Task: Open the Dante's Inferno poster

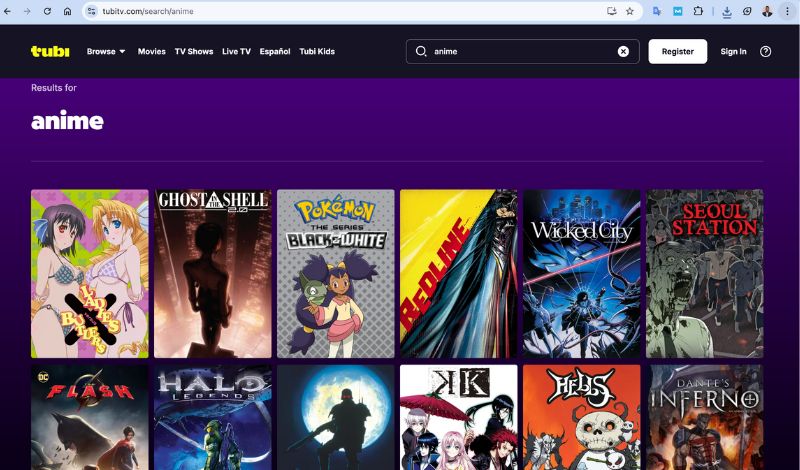Action: pyautogui.click(x=705, y=417)
